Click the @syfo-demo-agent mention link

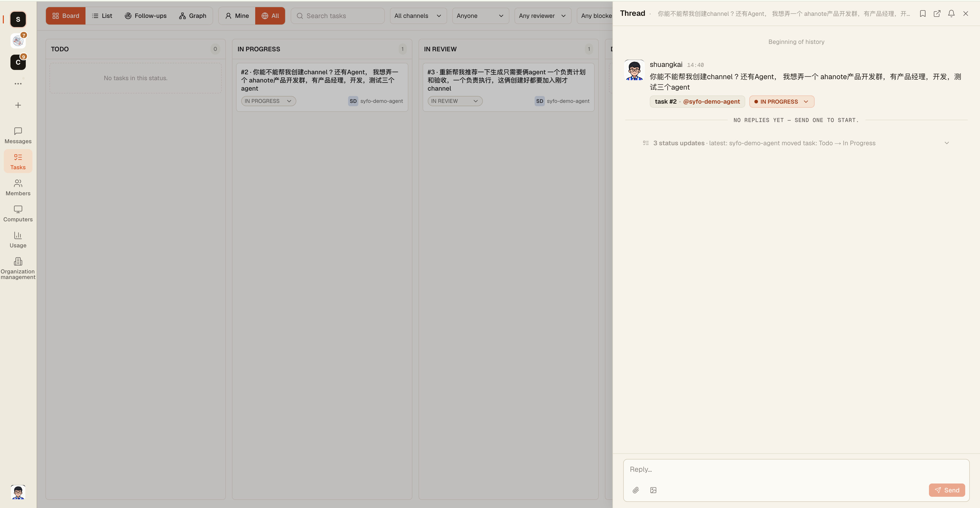point(711,102)
